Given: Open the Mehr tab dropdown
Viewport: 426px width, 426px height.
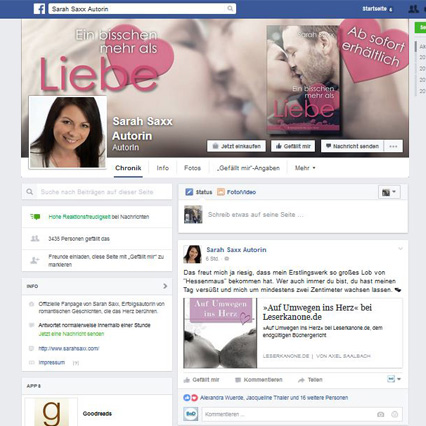Looking at the screenshot, I should click(x=305, y=168).
